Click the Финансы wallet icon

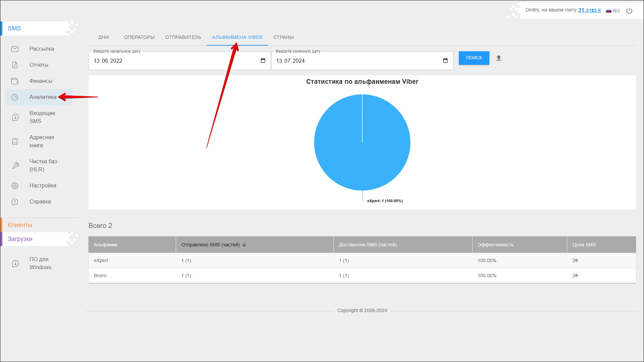(x=15, y=81)
